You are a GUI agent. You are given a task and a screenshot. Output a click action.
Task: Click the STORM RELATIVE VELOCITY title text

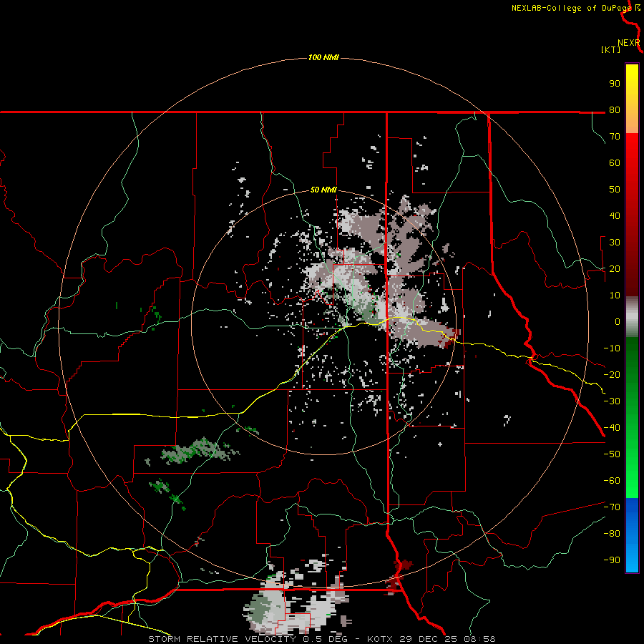click(x=223, y=639)
